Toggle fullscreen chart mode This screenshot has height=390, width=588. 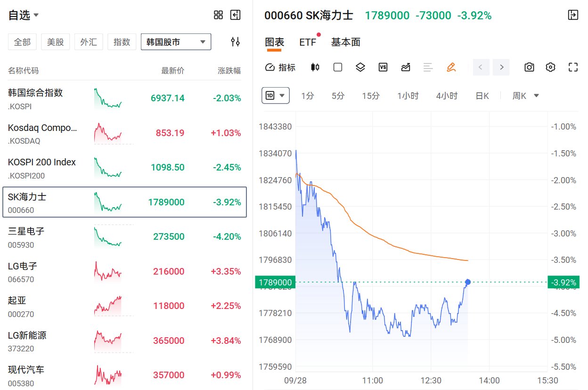point(573,67)
